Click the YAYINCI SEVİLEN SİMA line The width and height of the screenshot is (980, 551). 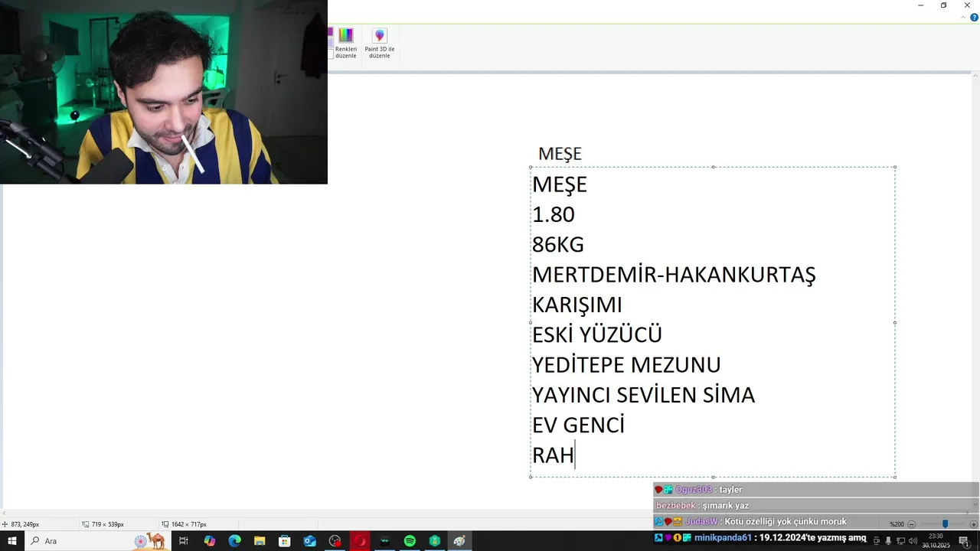(x=644, y=395)
